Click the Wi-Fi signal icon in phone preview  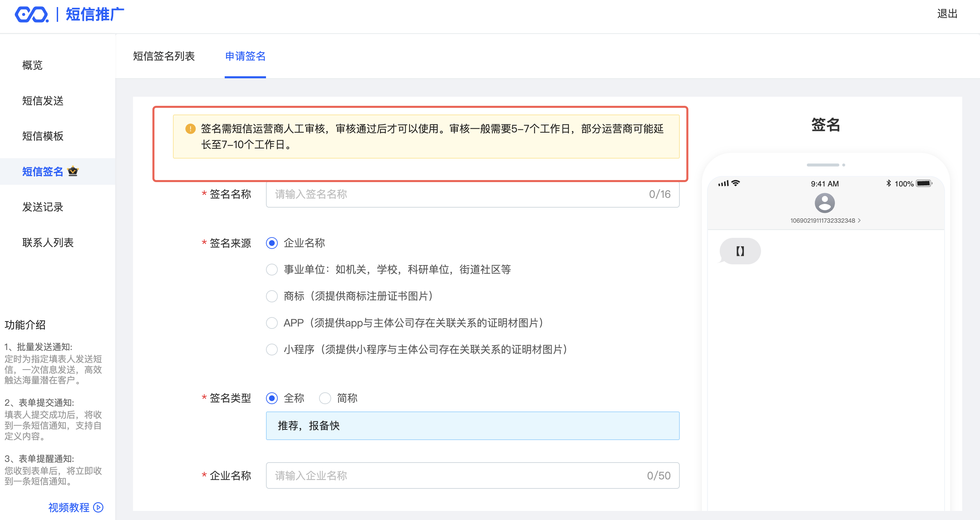(736, 183)
